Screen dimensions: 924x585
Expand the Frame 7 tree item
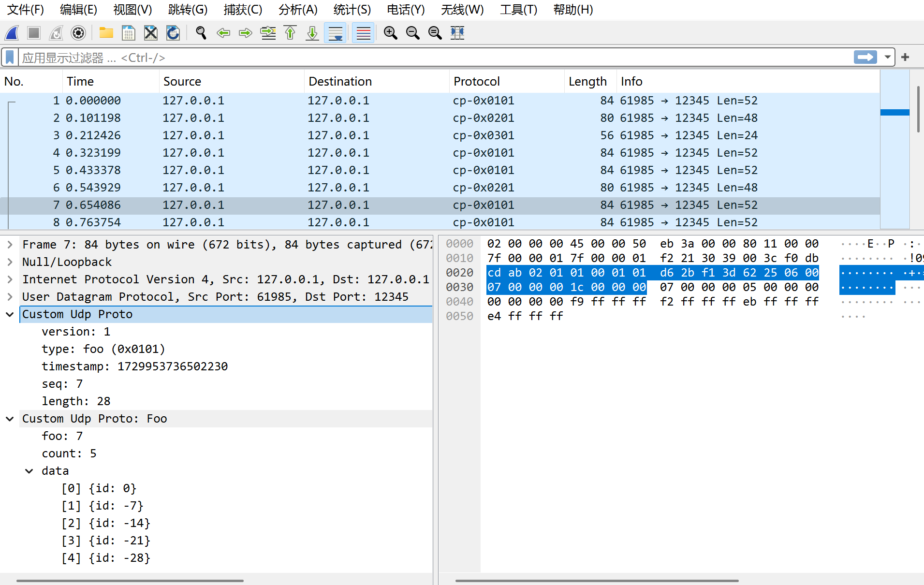(x=10, y=245)
